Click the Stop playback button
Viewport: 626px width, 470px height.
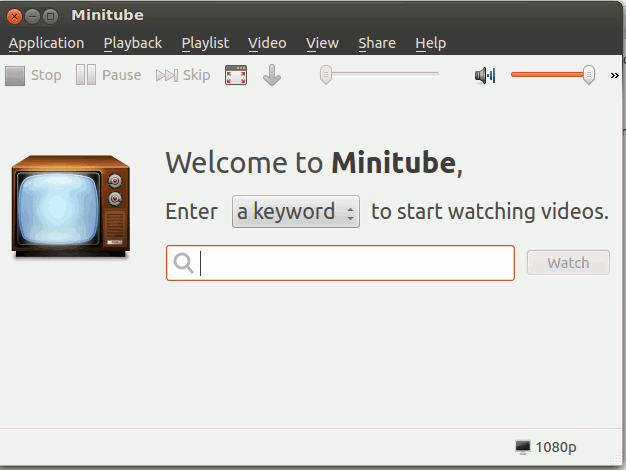[33, 75]
